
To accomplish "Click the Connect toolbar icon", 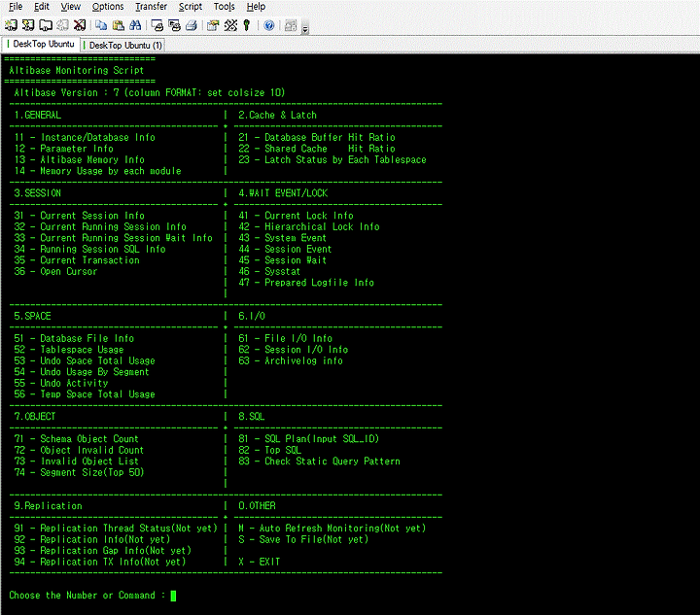I will 11,25.
